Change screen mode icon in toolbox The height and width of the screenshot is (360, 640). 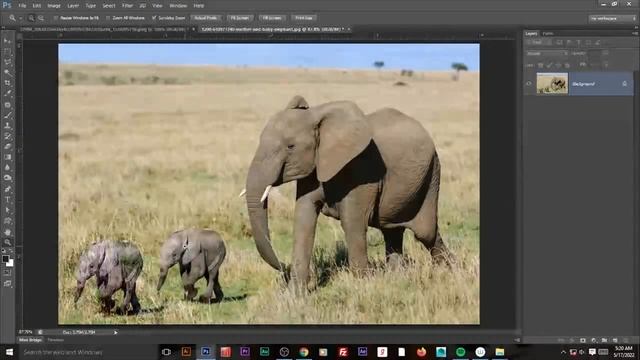pyautogui.click(x=7, y=284)
